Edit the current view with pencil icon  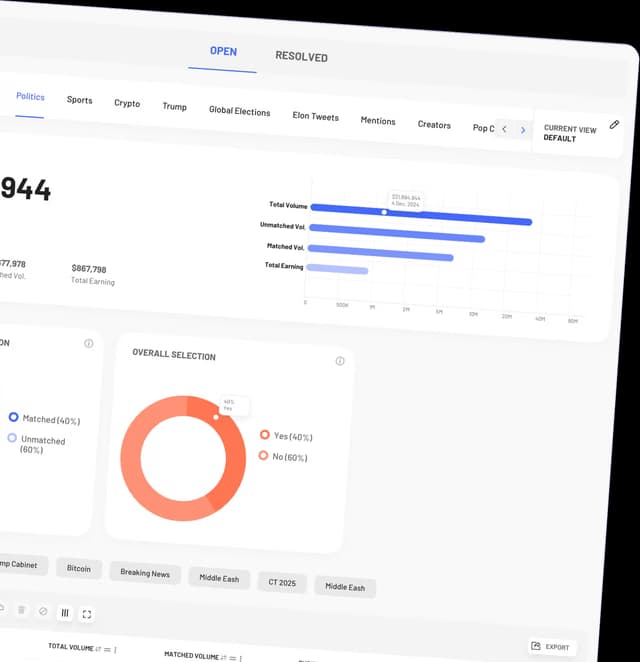tap(614, 125)
